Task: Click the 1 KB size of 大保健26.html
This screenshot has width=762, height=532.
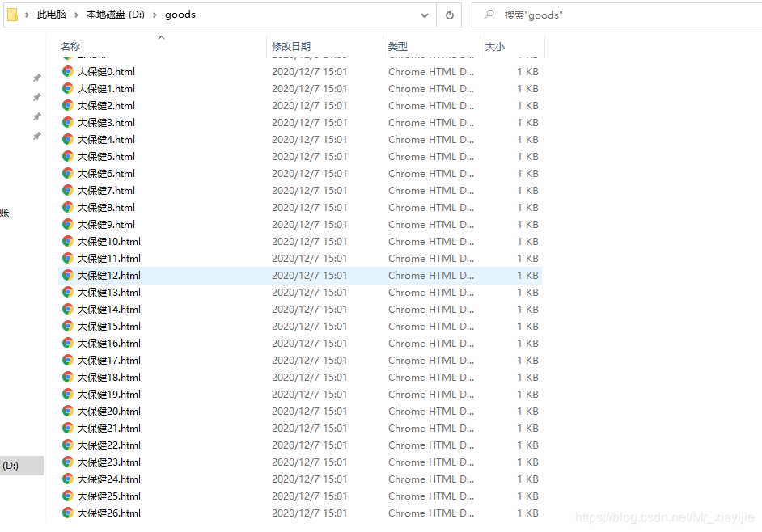Action: tap(527, 513)
